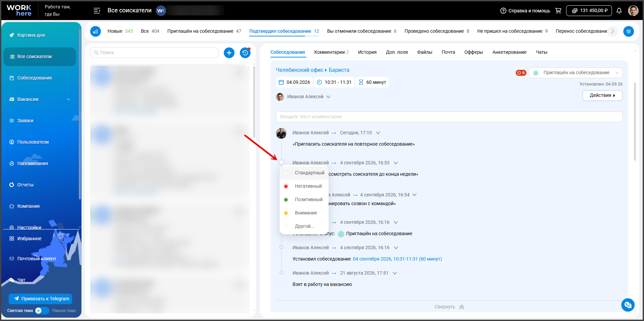Open the filter settings sliders icon

click(x=628, y=31)
